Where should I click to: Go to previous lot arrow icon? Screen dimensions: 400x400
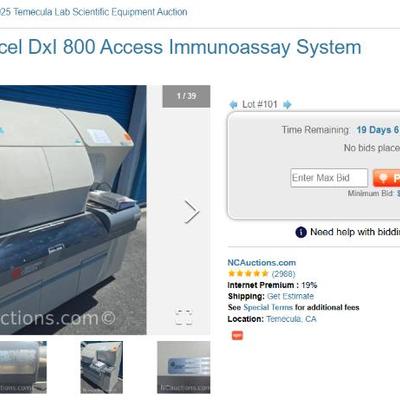point(233,105)
